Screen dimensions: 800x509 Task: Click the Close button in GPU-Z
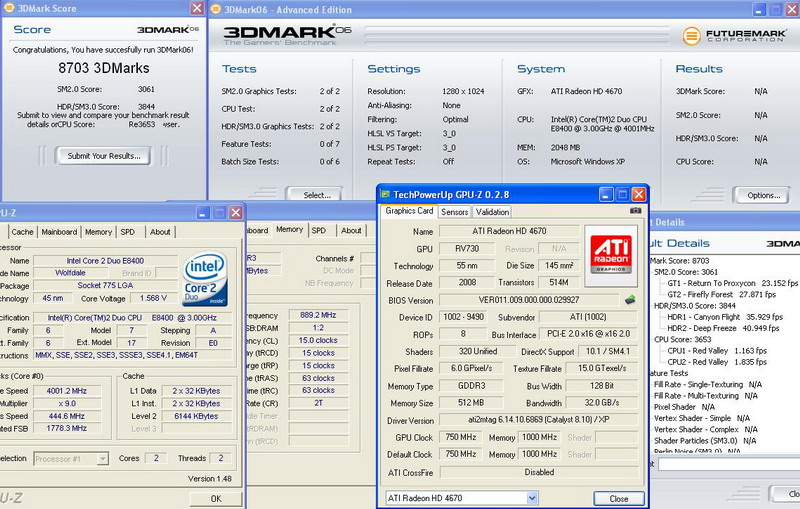pos(618,498)
